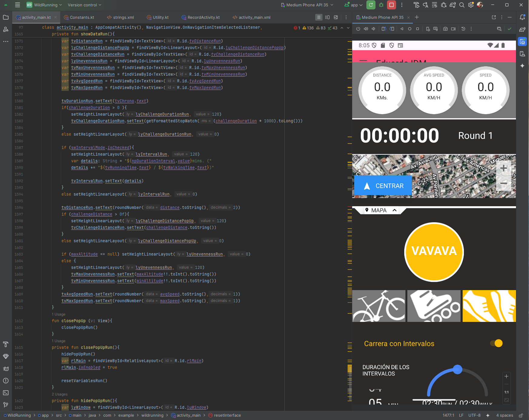This screenshot has height=420, width=529.
Task: Select the bicycle sport option
Action: (x=379, y=306)
